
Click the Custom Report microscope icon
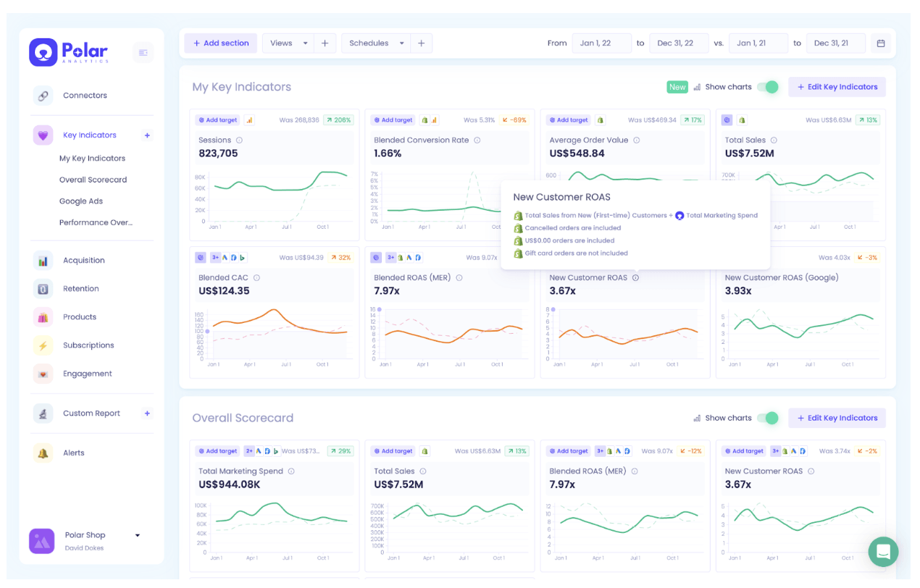coord(43,413)
